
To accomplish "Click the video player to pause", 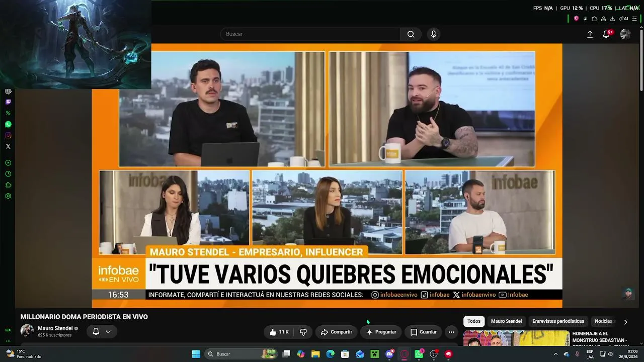I will (x=327, y=175).
